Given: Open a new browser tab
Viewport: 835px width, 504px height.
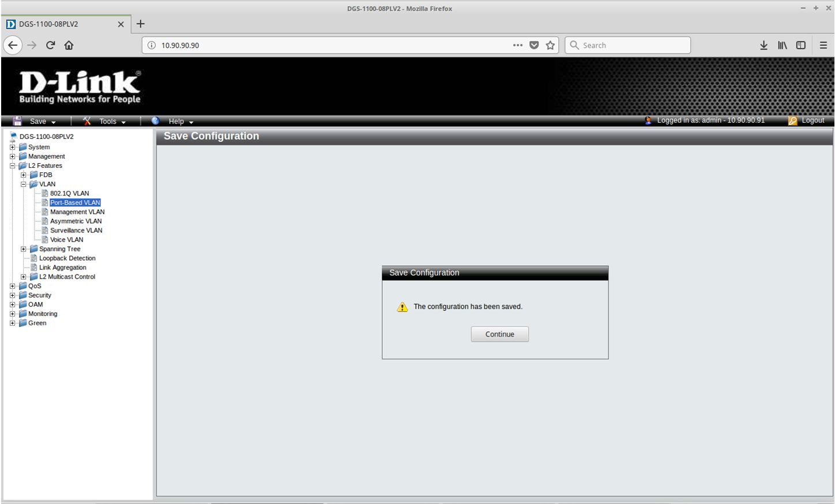Looking at the screenshot, I should (x=140, y=24).
